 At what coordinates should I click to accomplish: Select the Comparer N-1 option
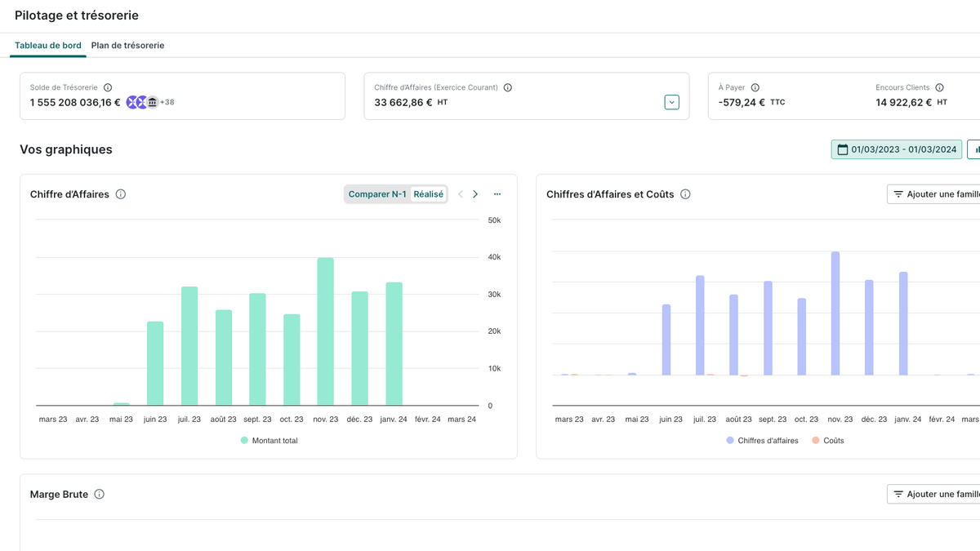377,194
